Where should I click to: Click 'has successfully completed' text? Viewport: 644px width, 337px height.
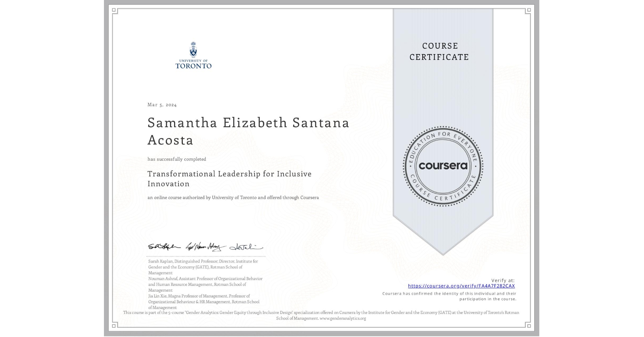177,159
